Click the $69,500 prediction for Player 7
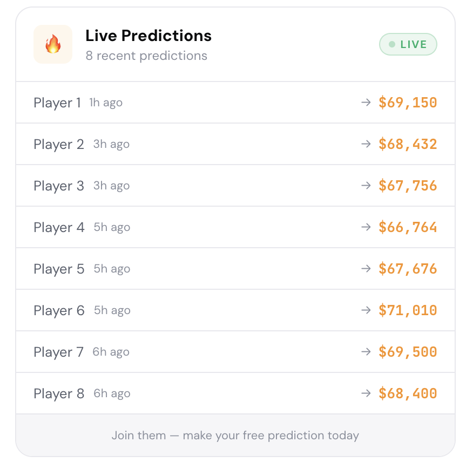473x476 pixels. (407, 352)
